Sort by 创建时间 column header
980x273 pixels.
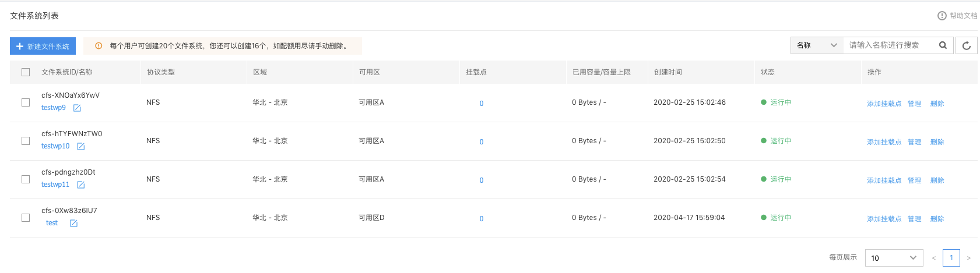[x=668, y=72]
